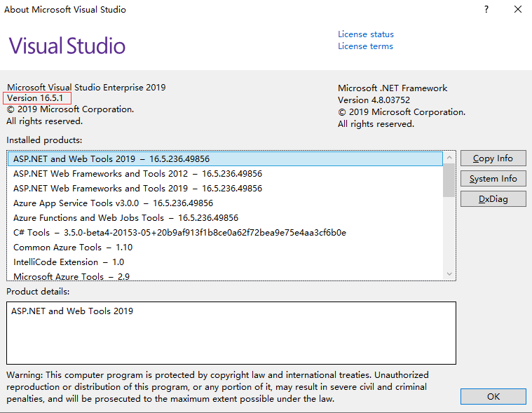This screenshot has width=532, height=413.
Task: Select Azure Functions and Web Jobs Tools
Action: (225, 218)
